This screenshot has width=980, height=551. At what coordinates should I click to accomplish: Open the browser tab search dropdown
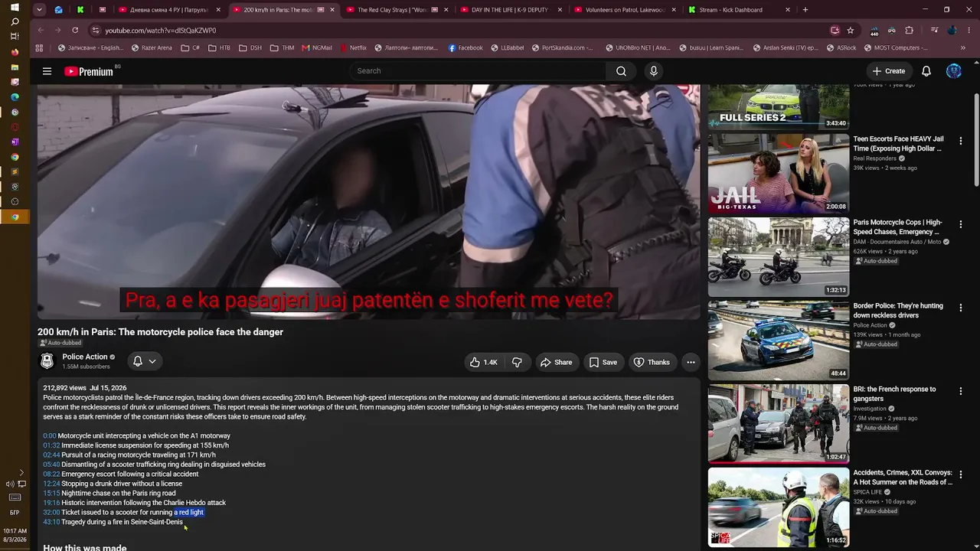click(39, 10)
